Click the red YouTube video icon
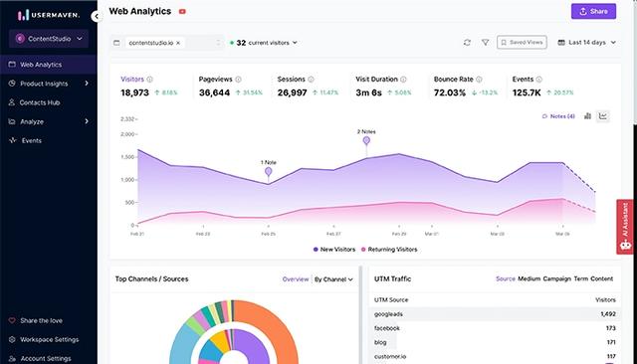 182,12
